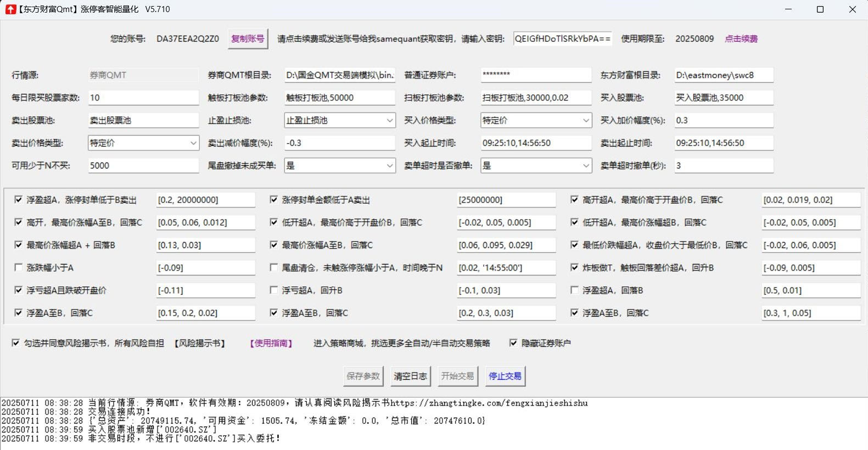This screenshot has width=868, height=450.
Task: Click 触板打板池参数 input field
Action: pos(340,98)
